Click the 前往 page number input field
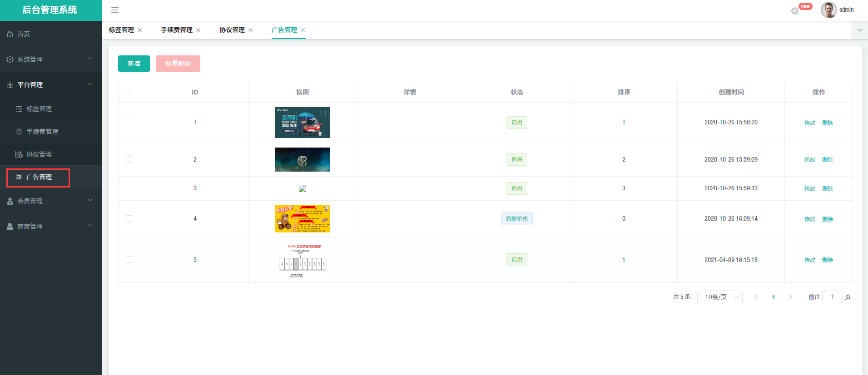Image resolution: width=868 pixels, height=375 pixels. (x=832, y=297)
